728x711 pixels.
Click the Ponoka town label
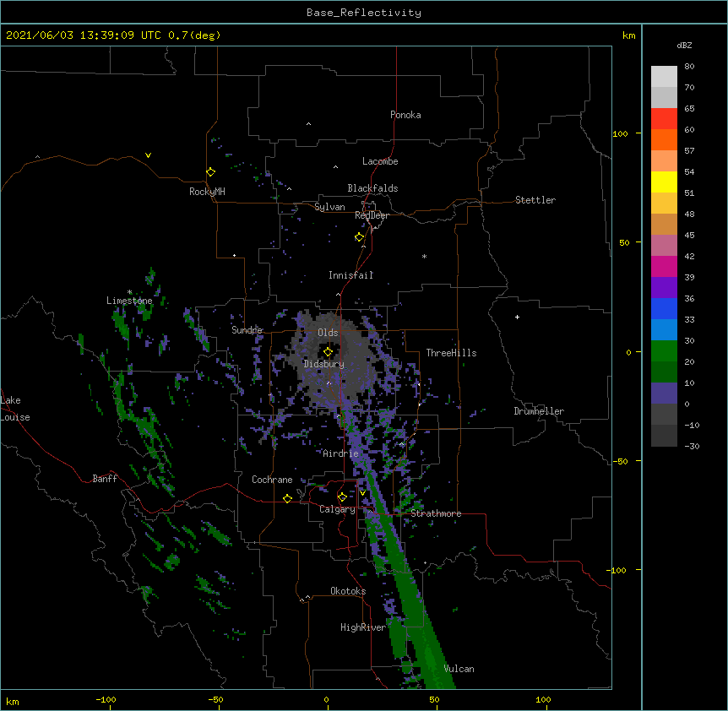[405, 115]
